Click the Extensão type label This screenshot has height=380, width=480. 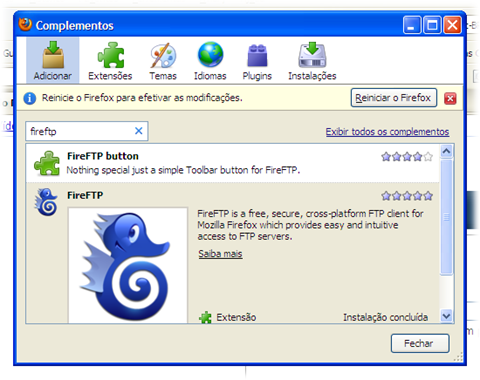(x=236, y=317)
